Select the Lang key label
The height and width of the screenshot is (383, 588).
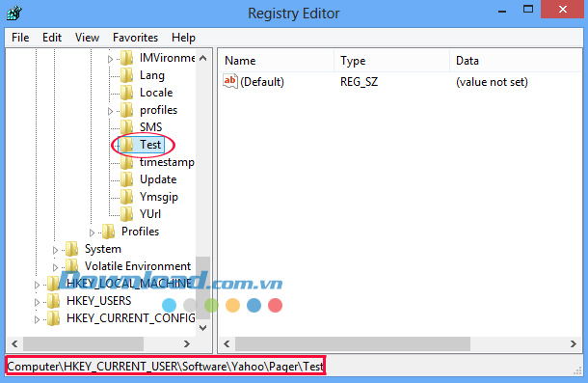152,75
